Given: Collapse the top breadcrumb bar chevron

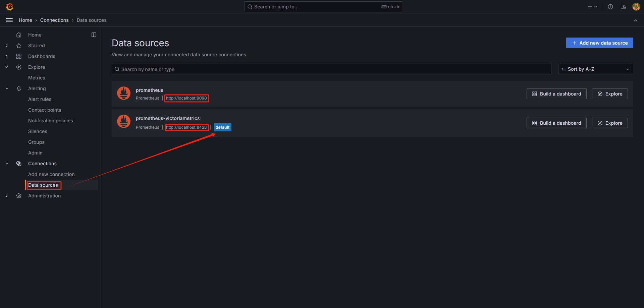Looking at the screenshot, I should coord(636,20).
